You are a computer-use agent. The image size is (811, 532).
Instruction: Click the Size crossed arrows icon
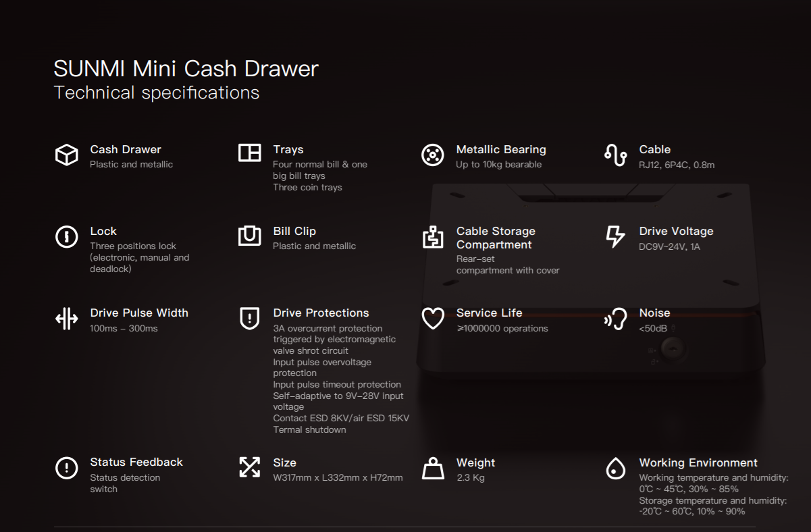249,467
